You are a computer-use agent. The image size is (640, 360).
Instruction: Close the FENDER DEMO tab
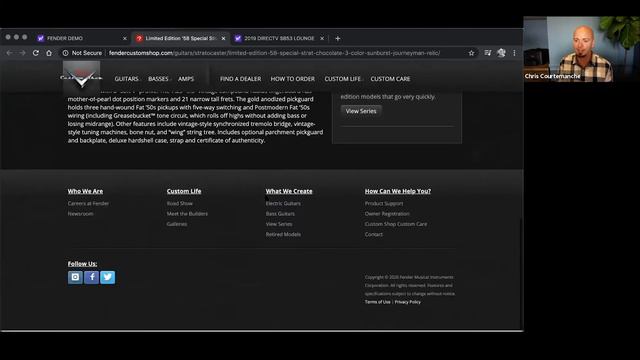point(125,38)
